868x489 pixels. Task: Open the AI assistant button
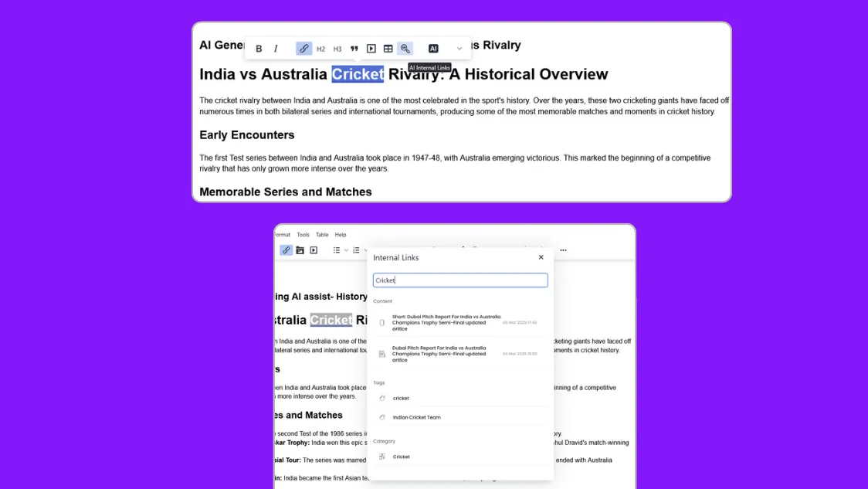433,49
